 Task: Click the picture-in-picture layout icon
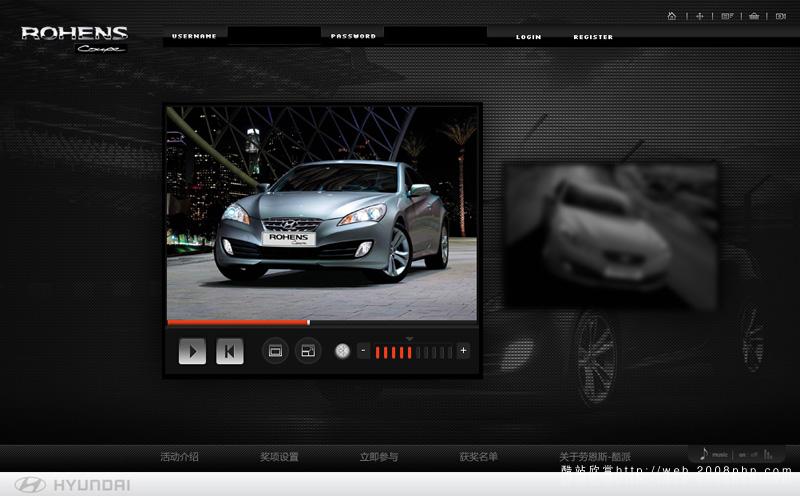point(308,351)
